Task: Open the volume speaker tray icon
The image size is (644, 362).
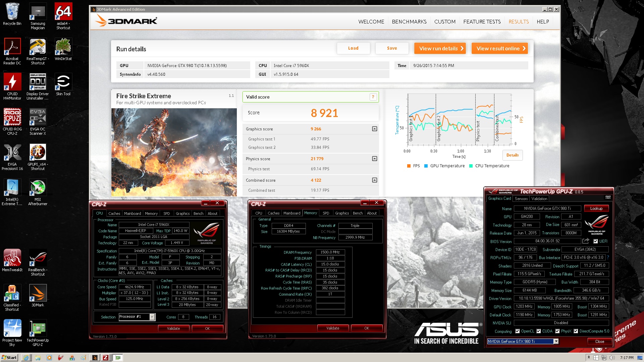Action: click(612, 358)
